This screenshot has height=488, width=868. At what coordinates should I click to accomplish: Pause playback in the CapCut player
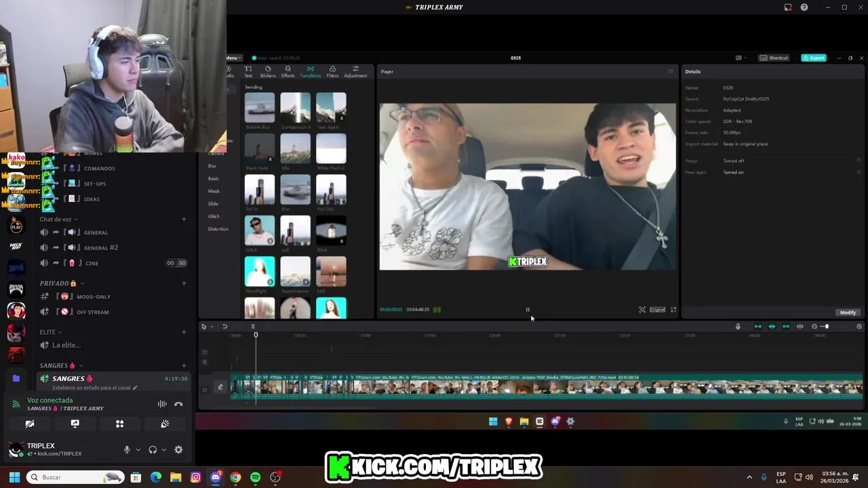click(x=528, y=310)
